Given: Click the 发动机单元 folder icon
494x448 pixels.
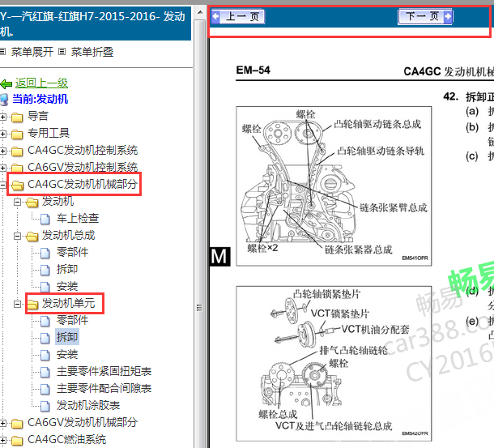Looking at the screenshot, I should pyautogui.click(x=32, y=305).
